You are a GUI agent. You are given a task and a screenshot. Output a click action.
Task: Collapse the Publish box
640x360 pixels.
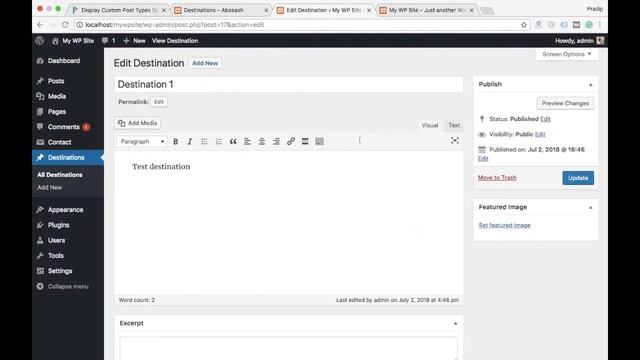(590, 84)
